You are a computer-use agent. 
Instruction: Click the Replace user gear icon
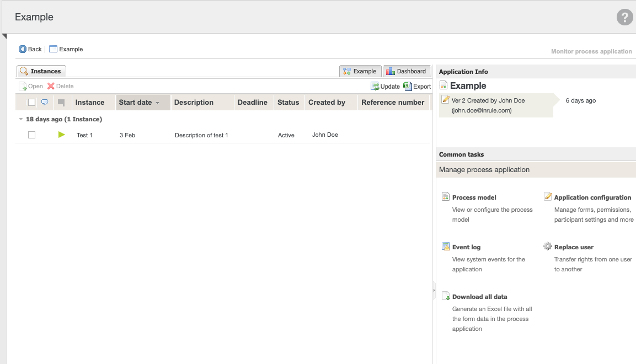coord(548,247)
